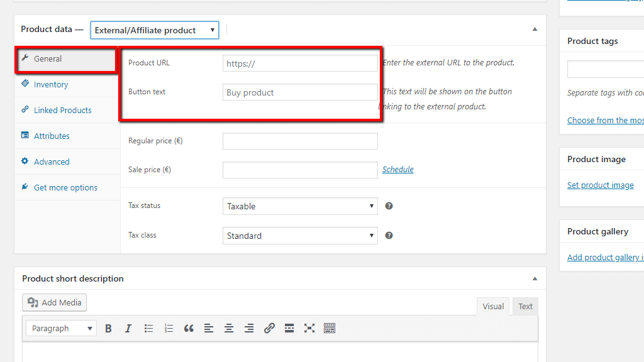Focus the Button text input field

300,92
